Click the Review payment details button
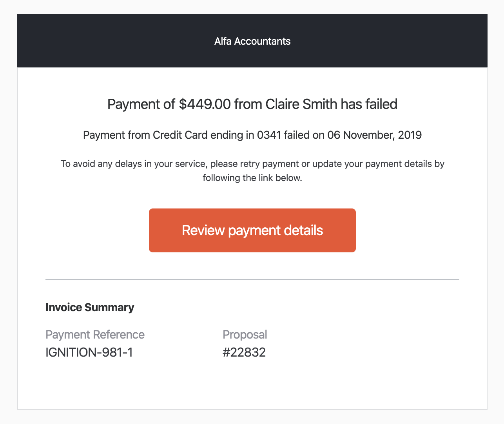Image resolution: width=504 pixels, height=424 pixels. coord(252,230)
